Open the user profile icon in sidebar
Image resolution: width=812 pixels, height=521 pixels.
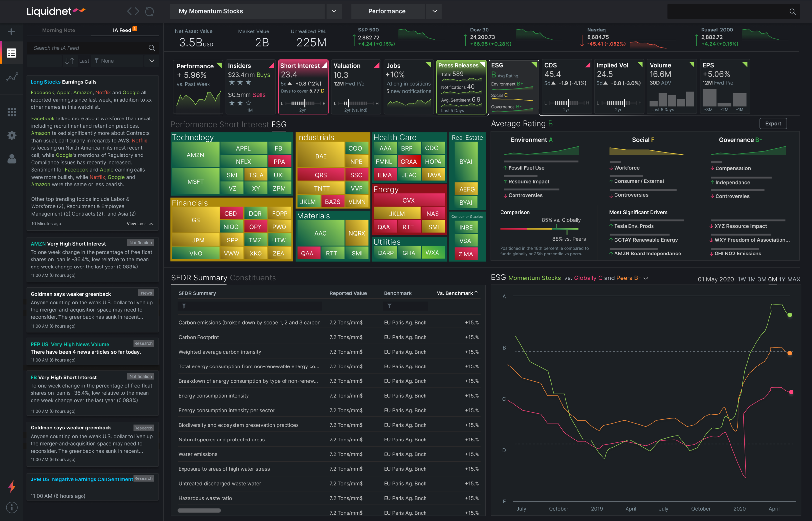(x=12, y=159)
